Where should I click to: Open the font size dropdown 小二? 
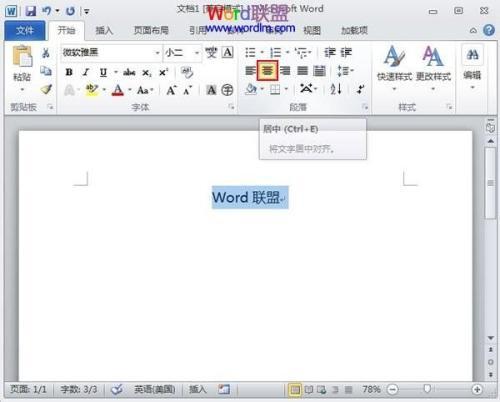click(197, 53)
